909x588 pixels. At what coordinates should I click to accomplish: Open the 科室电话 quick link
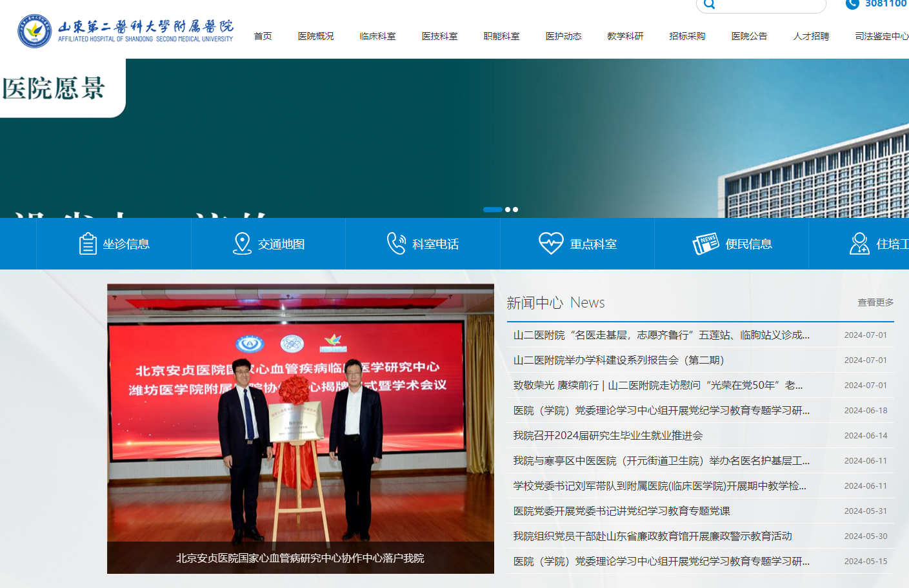[x=423, y=244]
